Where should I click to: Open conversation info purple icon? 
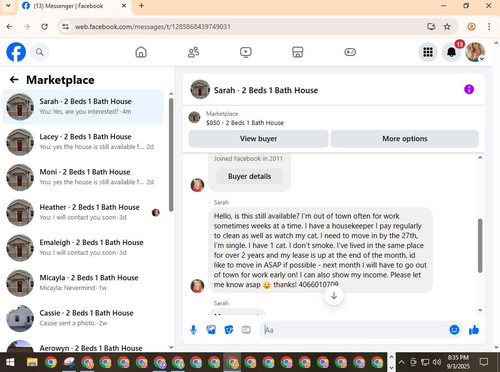[x=469, y=89]
